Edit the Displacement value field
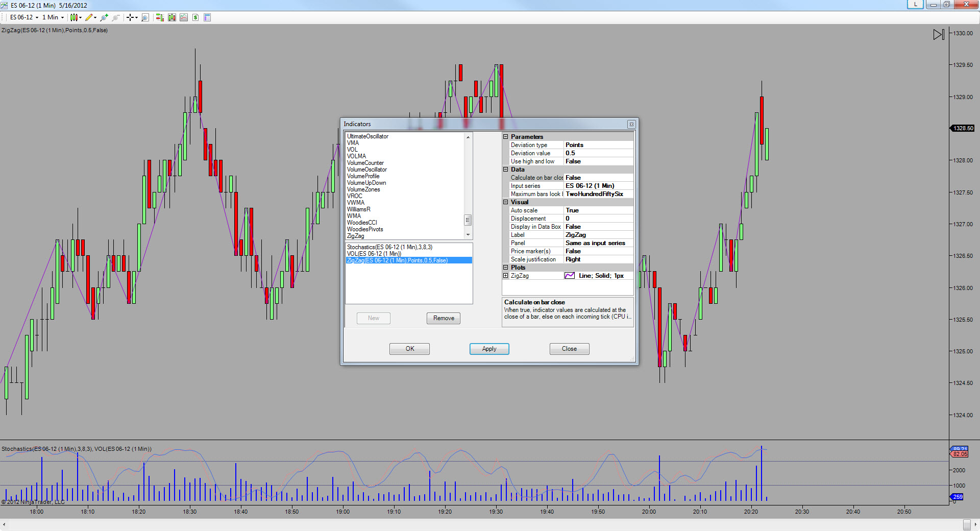The image size is (980, 531). click(598, 219)
